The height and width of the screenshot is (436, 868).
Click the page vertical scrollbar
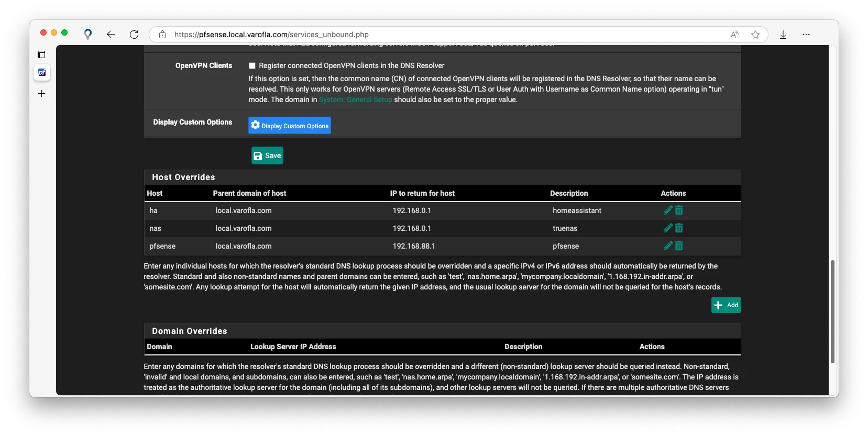832,311
